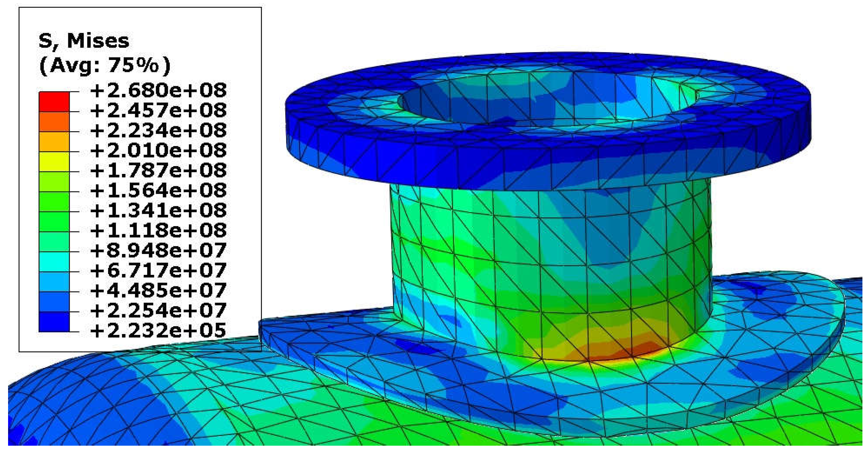Click the +8.948e+07 legend label
868x456 pixels.
159,250
